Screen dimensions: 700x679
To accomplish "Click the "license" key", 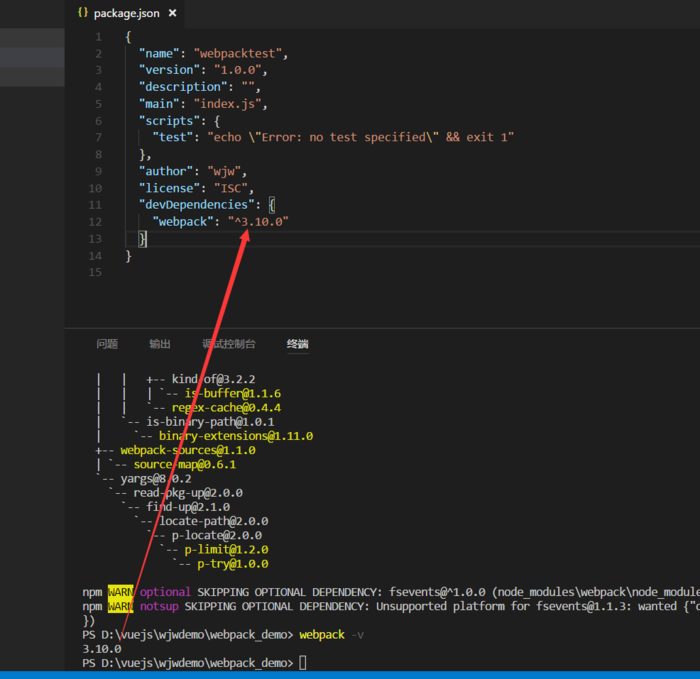I will click(x=169, y=188).
